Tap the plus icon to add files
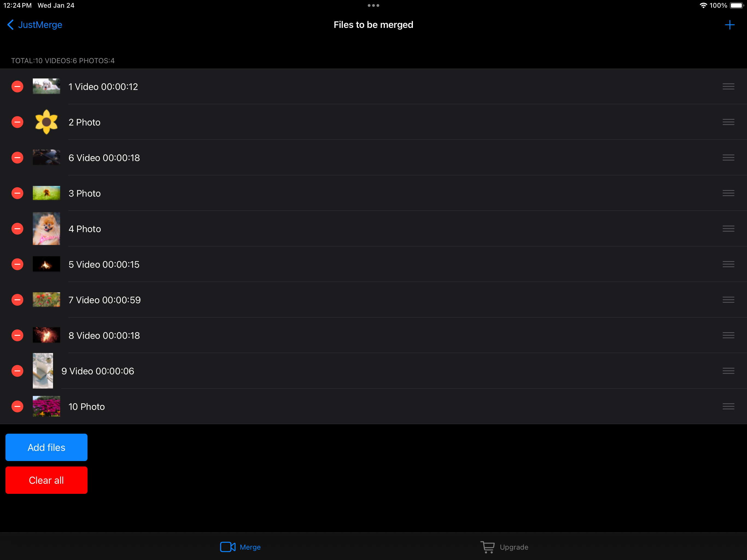The image size is (747, 560). 730,25
